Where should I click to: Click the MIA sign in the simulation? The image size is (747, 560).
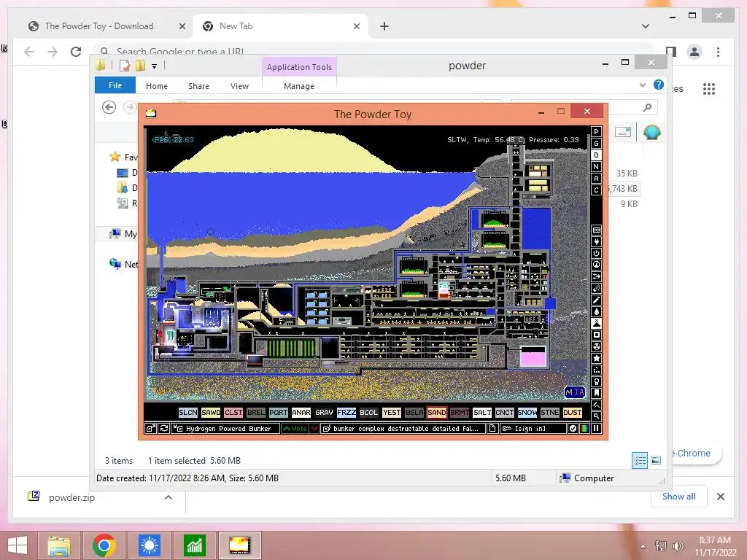point(575,392)
